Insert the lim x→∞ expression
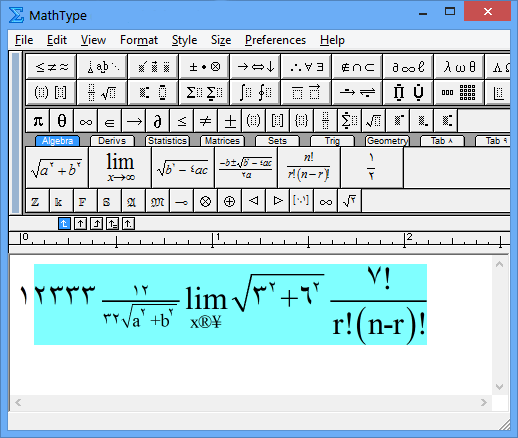This screenshot has width=518, height=438. point(120,167)
